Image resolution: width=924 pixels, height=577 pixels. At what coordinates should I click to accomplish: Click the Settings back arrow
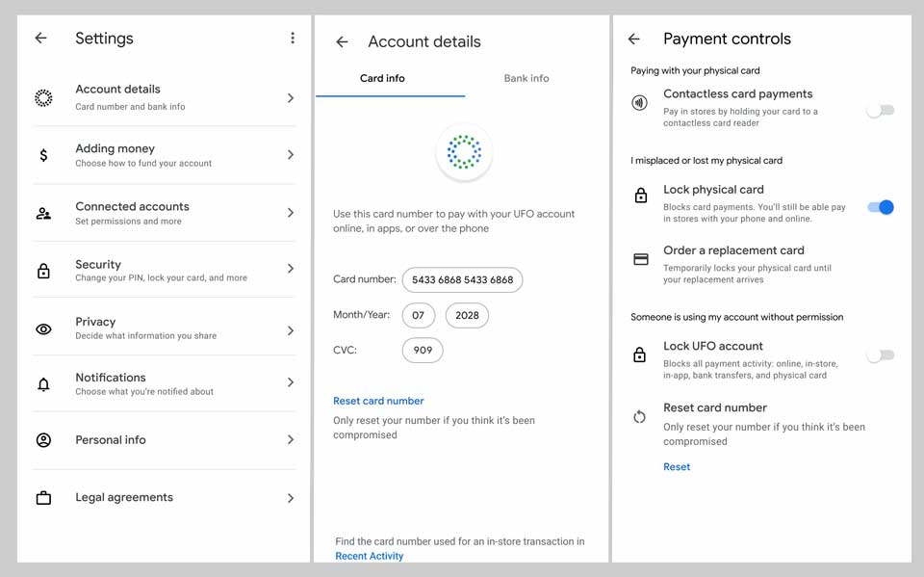(x=40, y=39)
